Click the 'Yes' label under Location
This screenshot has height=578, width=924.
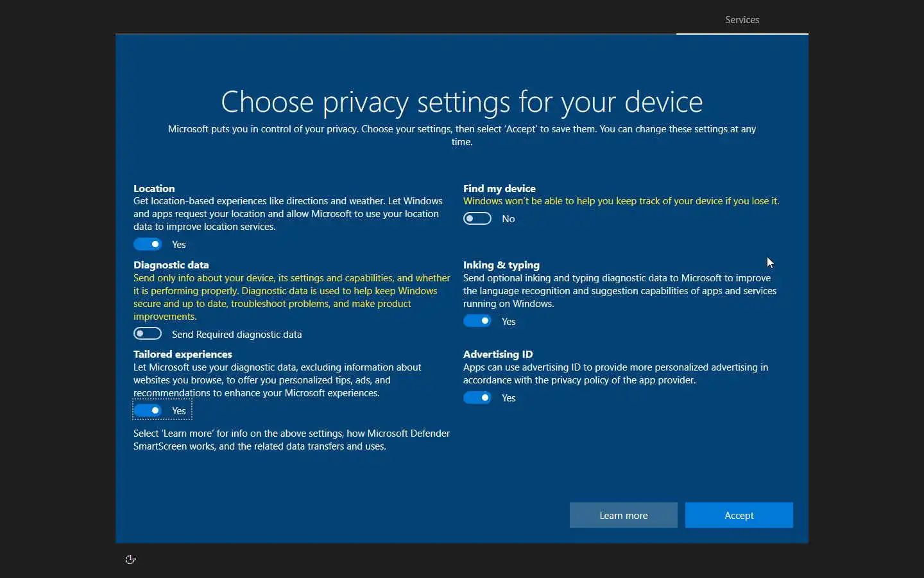[x=179, y=244]
